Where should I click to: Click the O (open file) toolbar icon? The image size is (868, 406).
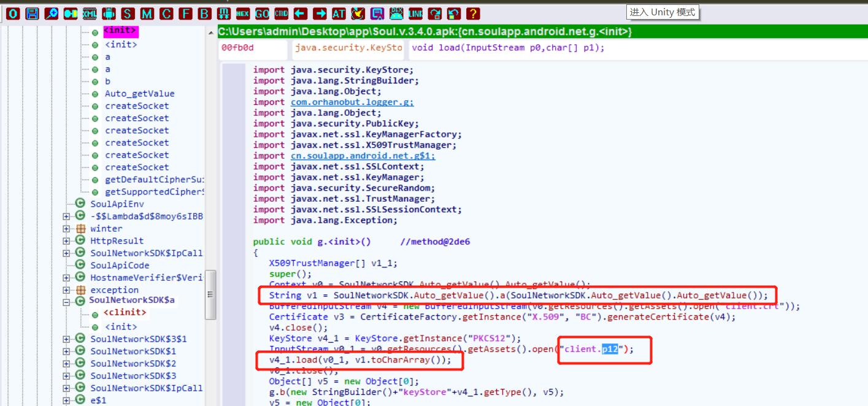coord(13,13)
